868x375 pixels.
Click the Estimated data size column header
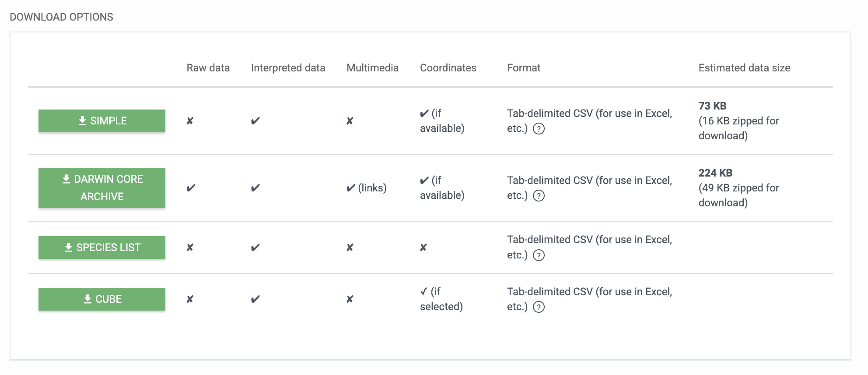744,68
